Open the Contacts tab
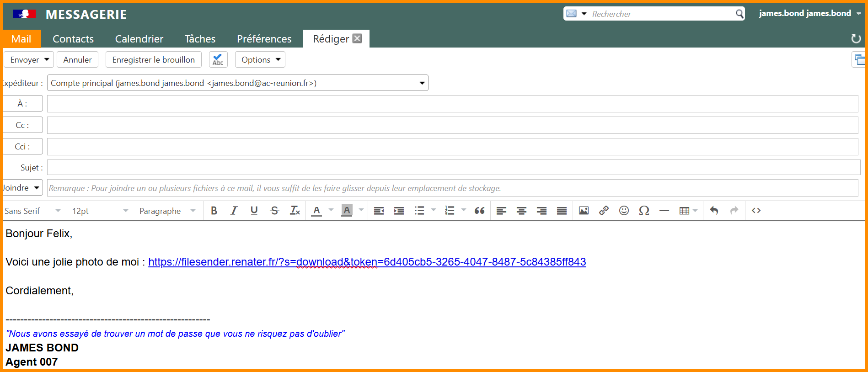 (x=73, y=39)
